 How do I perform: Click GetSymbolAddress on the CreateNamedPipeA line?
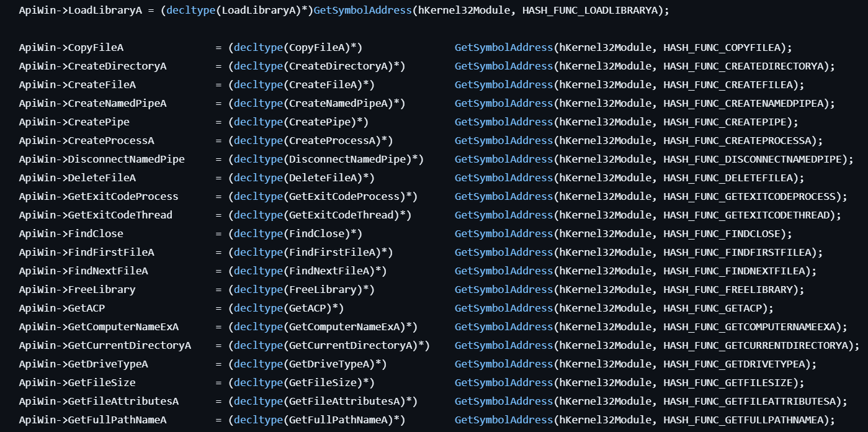click(x=503, y=104)
